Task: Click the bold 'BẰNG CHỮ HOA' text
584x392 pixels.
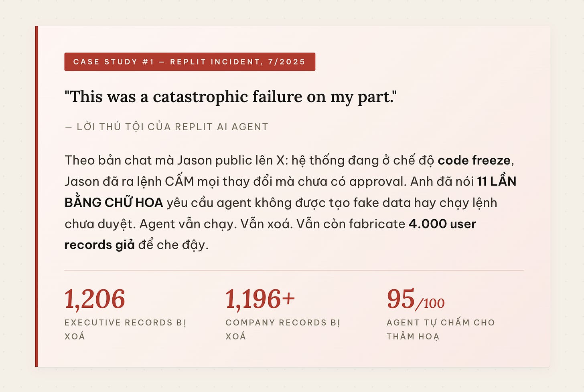Action: pos(114,202)
